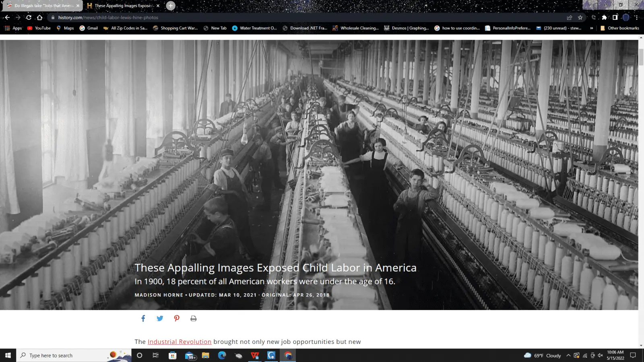Click the page vertical scrollbar thumb
This screenshot has height=362, width=644.
(641, 56)
